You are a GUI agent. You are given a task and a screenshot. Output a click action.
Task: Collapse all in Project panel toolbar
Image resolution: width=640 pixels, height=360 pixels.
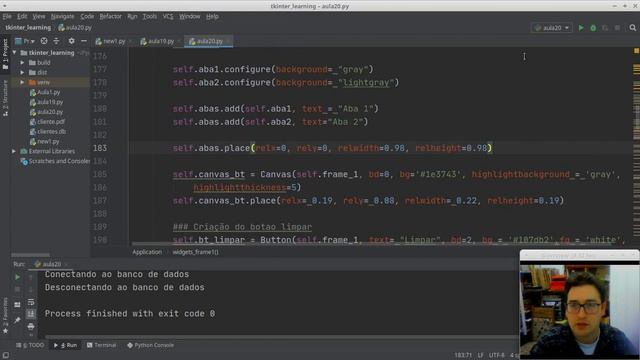pyautogui.click(x=56, y=41)
